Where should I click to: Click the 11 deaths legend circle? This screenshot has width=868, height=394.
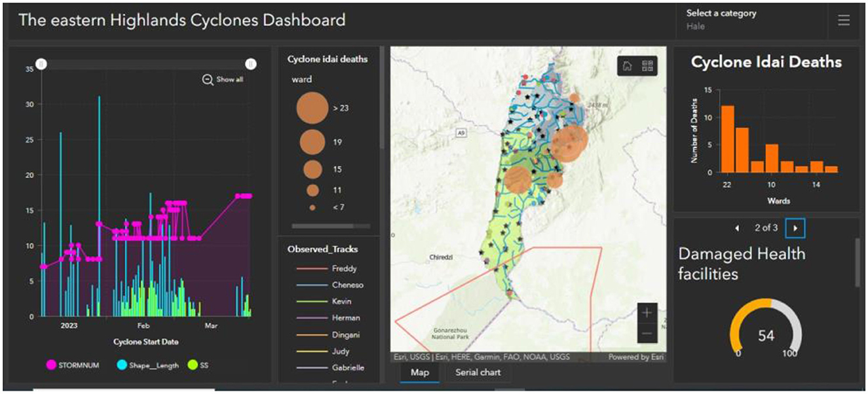(312, 190)
